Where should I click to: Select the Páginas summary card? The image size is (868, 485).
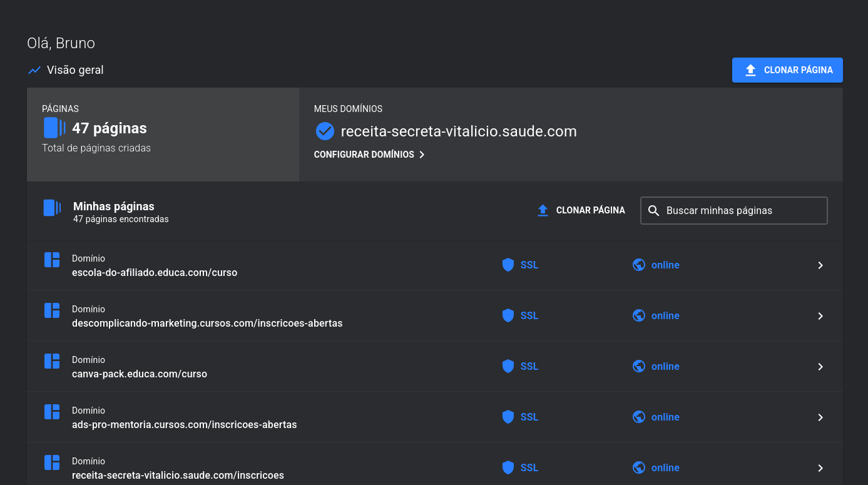[x=163, y=135]
